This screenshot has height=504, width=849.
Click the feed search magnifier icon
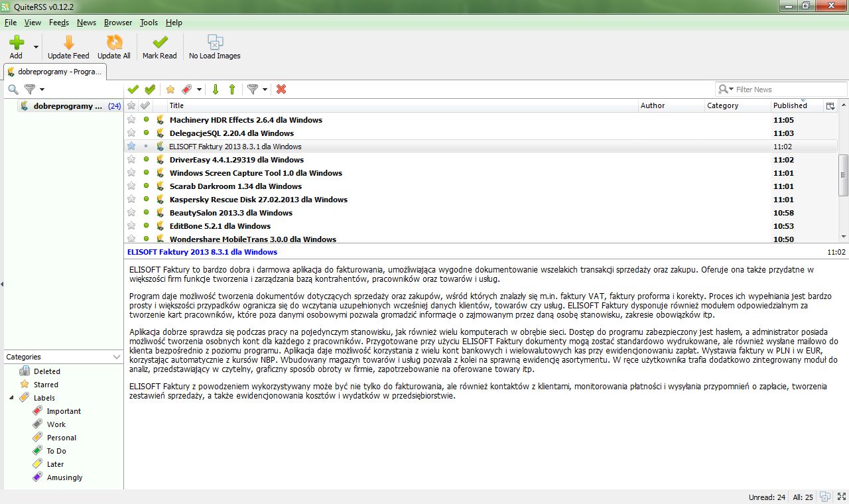click(13, 90)
